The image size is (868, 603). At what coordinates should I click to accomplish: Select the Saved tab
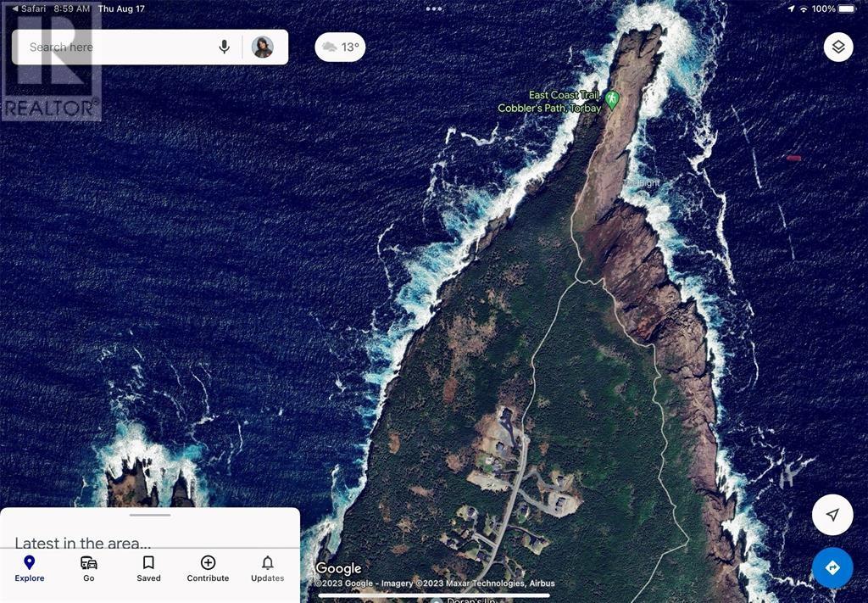pyautogui.click(x=148, y=568)
